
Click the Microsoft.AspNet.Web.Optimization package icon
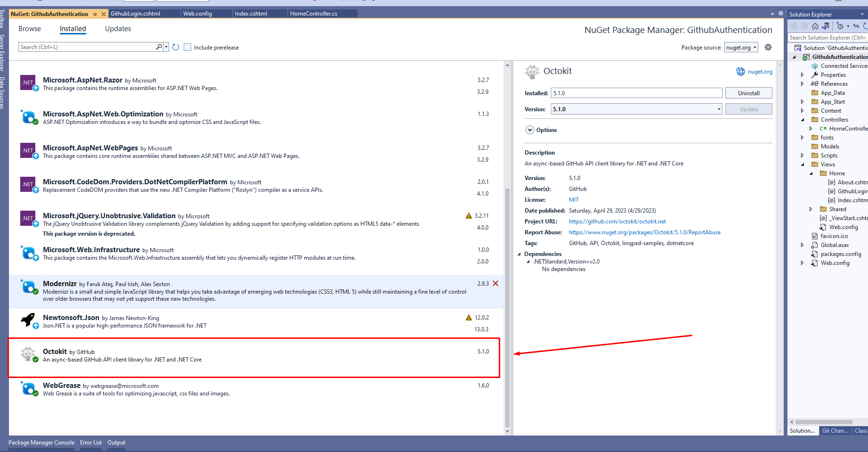tap(28, 116)
